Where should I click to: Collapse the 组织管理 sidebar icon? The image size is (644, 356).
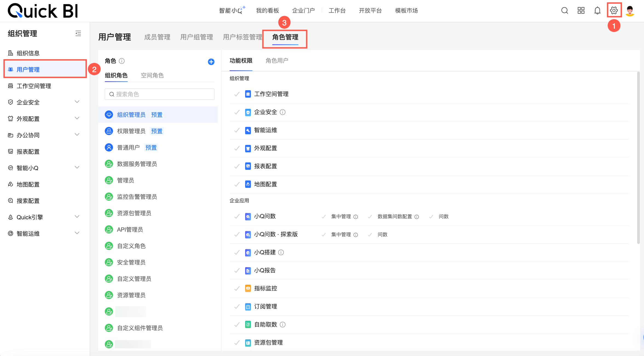(x=78, y=33)
